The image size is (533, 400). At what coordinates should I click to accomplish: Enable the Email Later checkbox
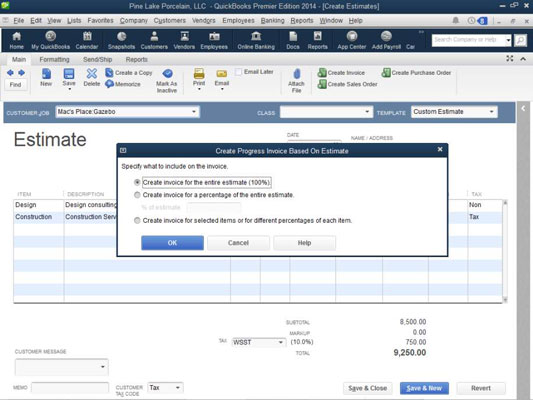pos(239,72)
